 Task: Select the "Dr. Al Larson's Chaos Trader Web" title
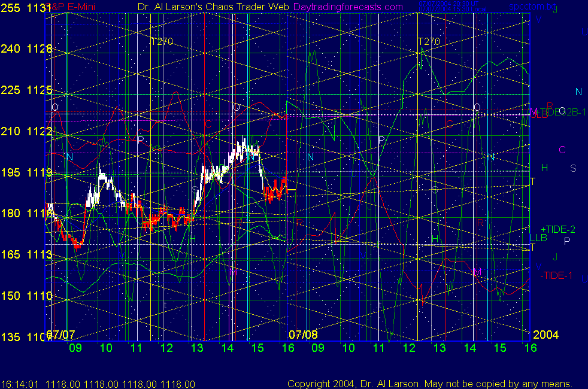pos(213,7)
